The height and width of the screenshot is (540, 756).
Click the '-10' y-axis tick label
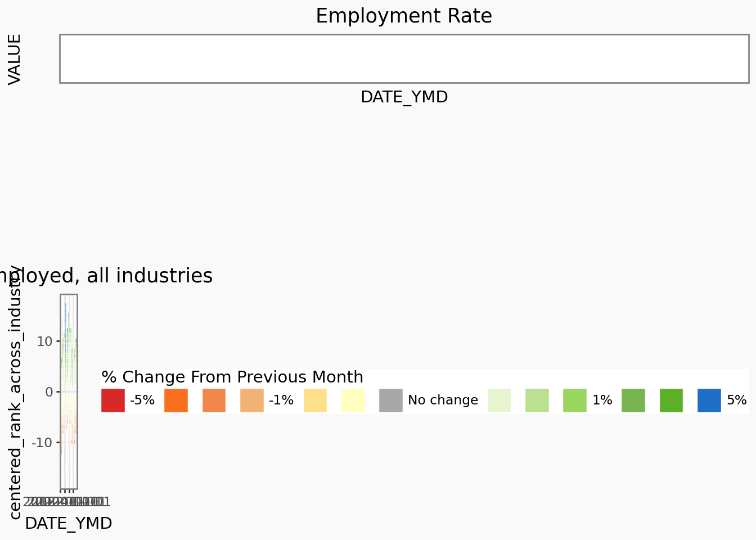pos(42,443)
